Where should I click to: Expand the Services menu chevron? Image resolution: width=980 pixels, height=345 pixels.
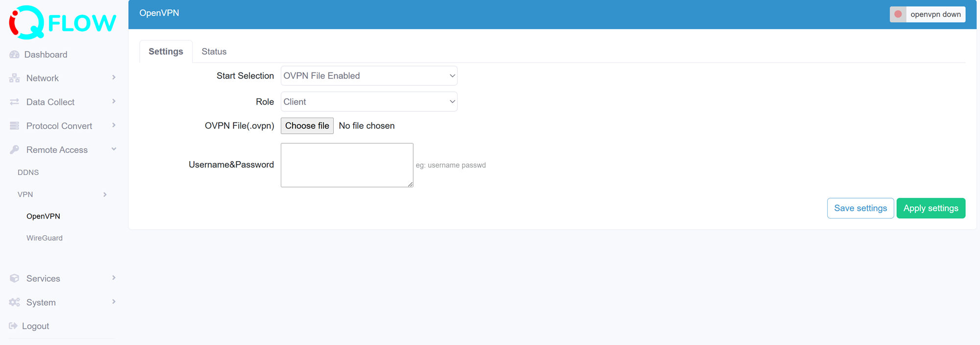[x=114, y=278]
